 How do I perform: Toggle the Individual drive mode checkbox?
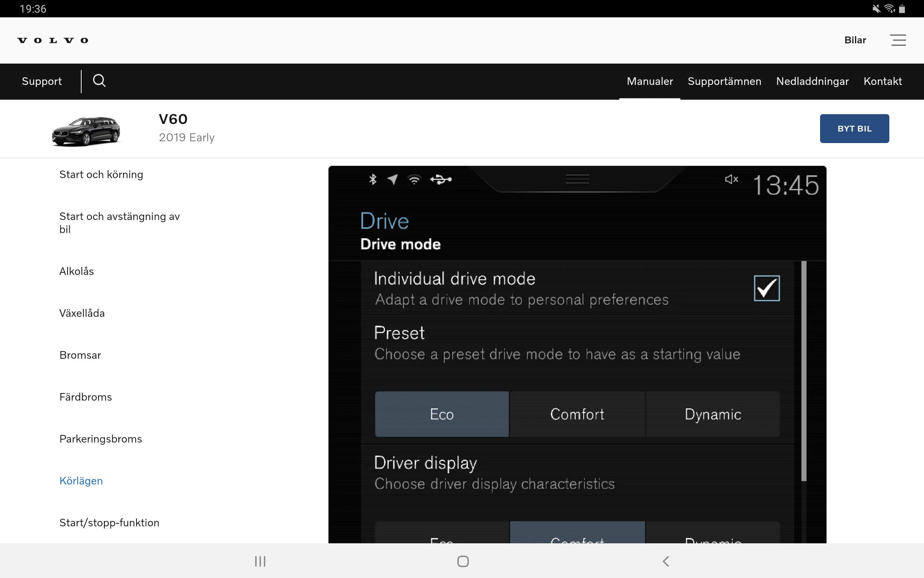click(x=766, y=288)
